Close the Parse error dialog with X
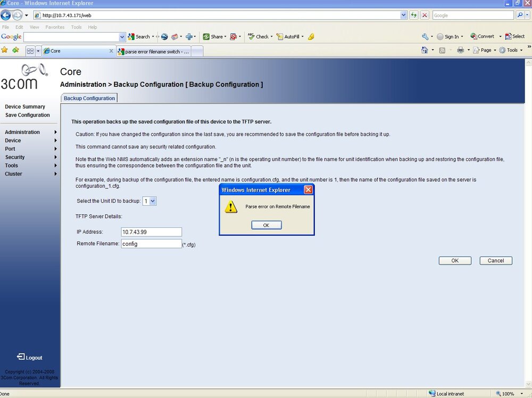Image resolution: width=532 pixels, height=398 pixels. coord(308,189)
